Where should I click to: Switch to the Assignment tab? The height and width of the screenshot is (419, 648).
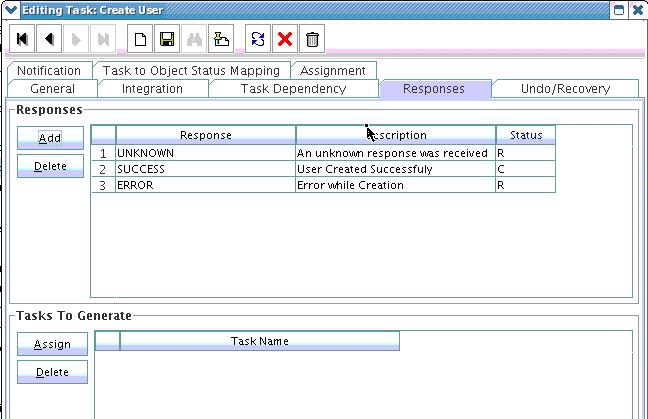(333, 70)
